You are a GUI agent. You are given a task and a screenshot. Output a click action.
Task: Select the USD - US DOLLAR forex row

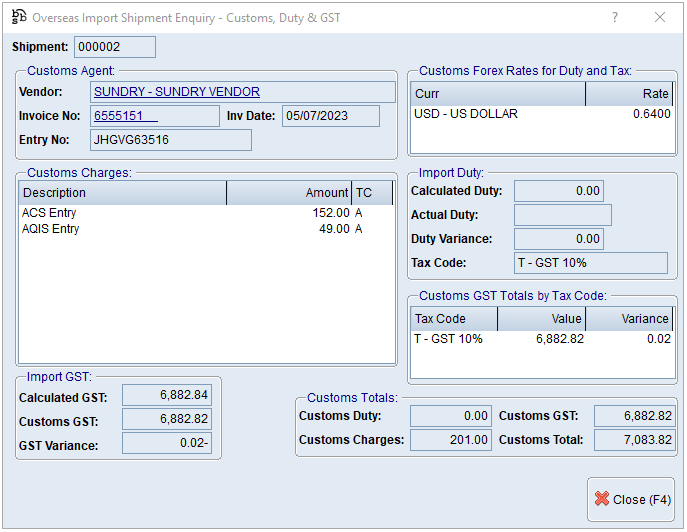tap(541, 114)
